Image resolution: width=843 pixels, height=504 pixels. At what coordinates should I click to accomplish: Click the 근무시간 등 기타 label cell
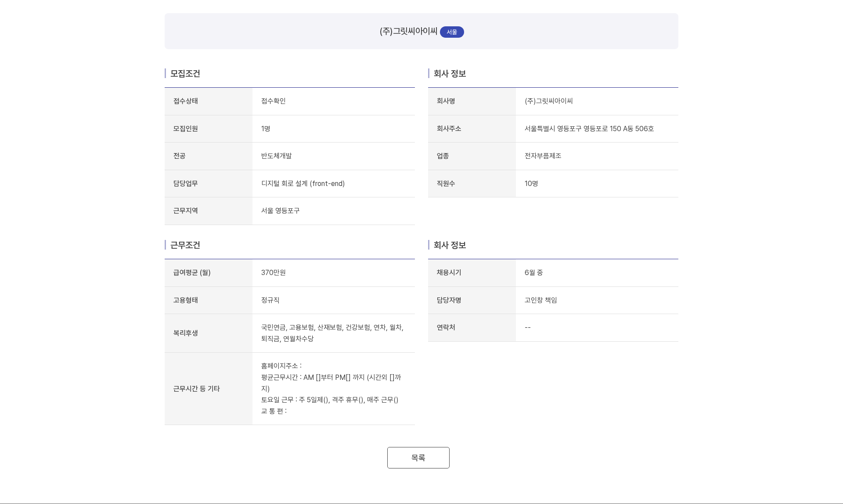click(x=209, y=389)
